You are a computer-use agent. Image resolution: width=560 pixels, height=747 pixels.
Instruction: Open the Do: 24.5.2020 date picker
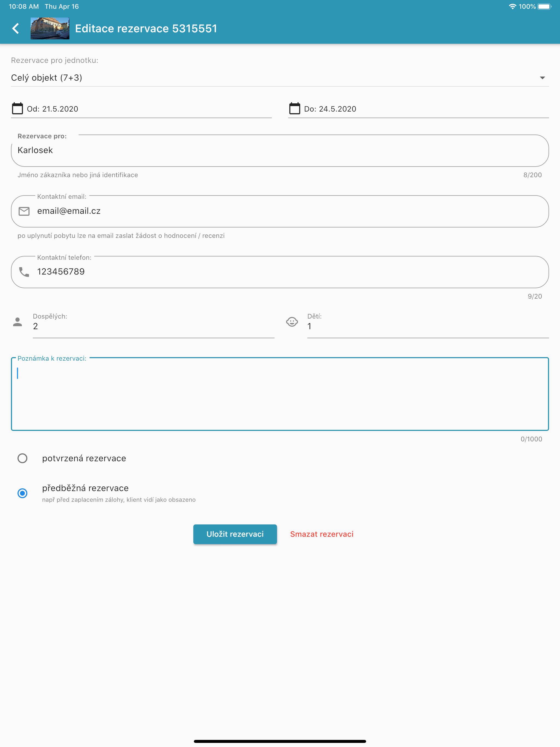pos(418,109)
